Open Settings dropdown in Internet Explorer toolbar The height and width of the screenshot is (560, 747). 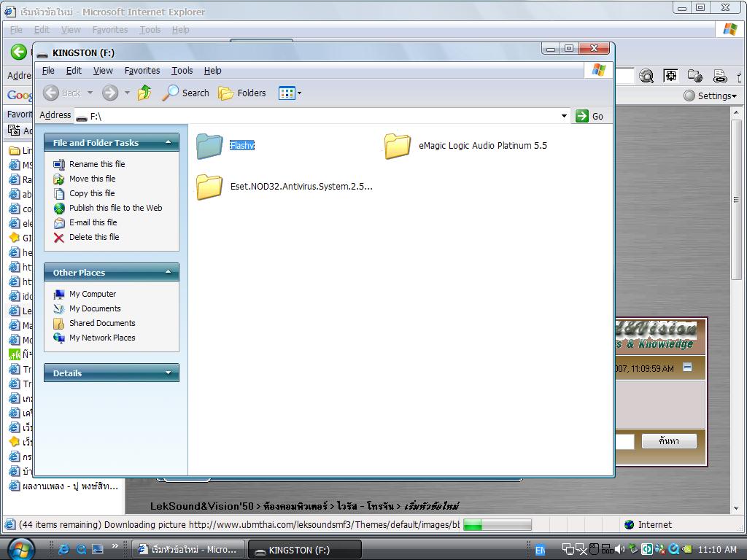tap(711, 96)
